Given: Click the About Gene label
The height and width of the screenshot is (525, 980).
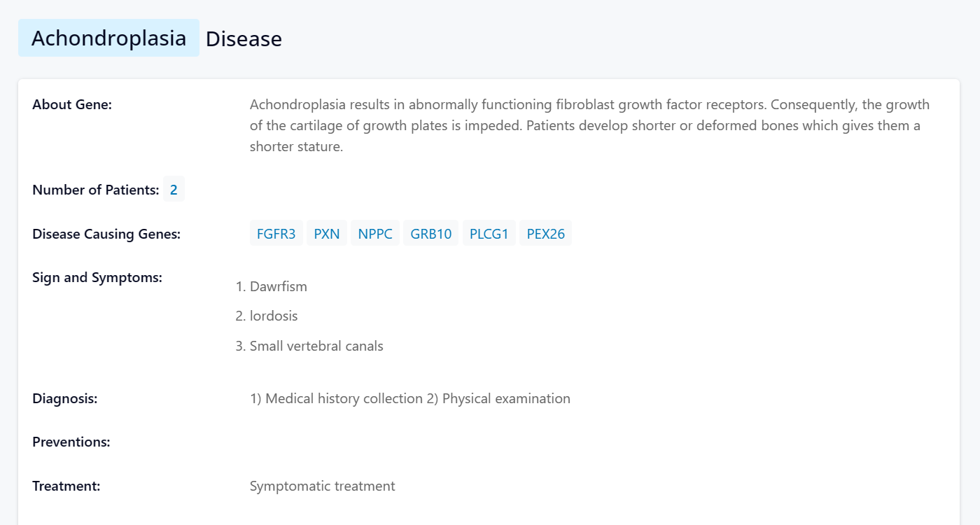Looking at the screenshot, I should coord(72,105).
